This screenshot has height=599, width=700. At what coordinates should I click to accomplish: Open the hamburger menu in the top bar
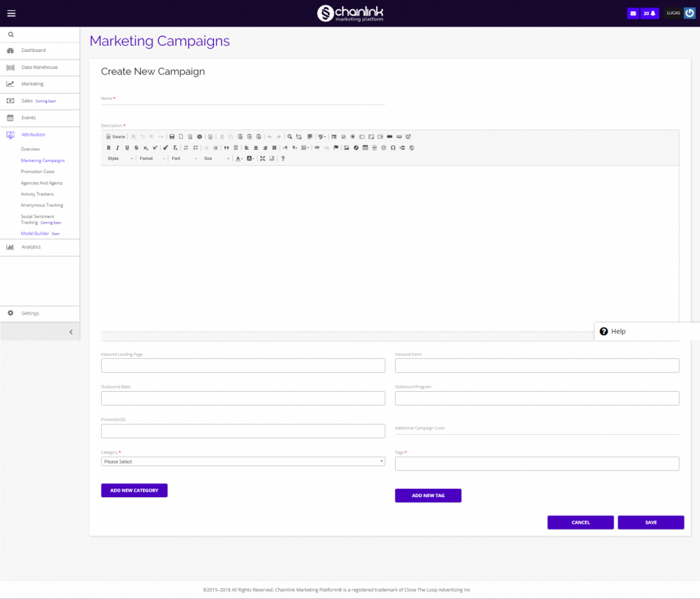tap(11, 13)
